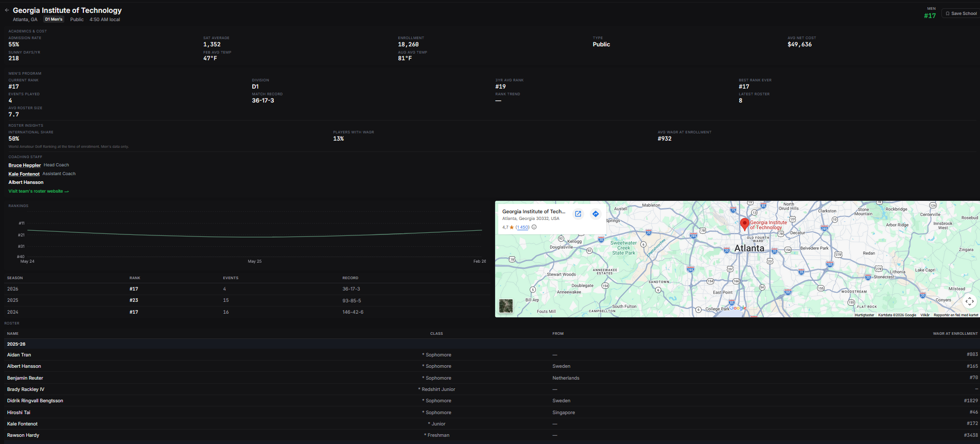Click the Vilkår terms link on the map
The image size is (980, 444).
point(924,315)
